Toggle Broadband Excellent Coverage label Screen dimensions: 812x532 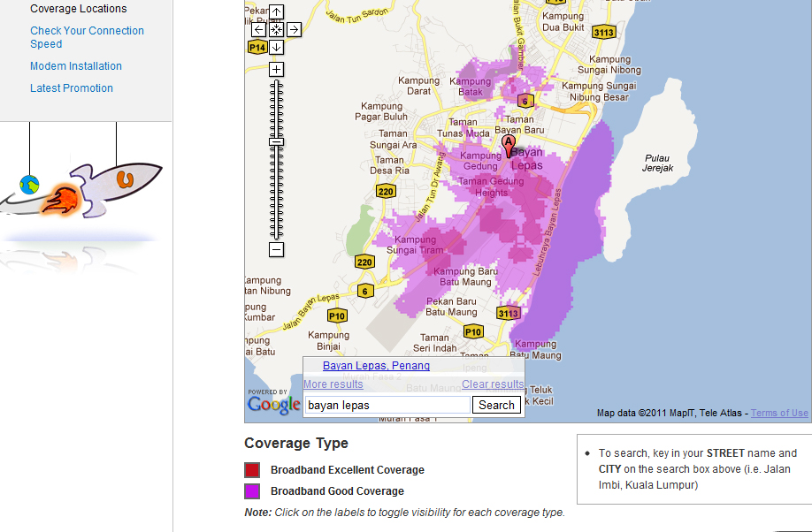point(348,470)
